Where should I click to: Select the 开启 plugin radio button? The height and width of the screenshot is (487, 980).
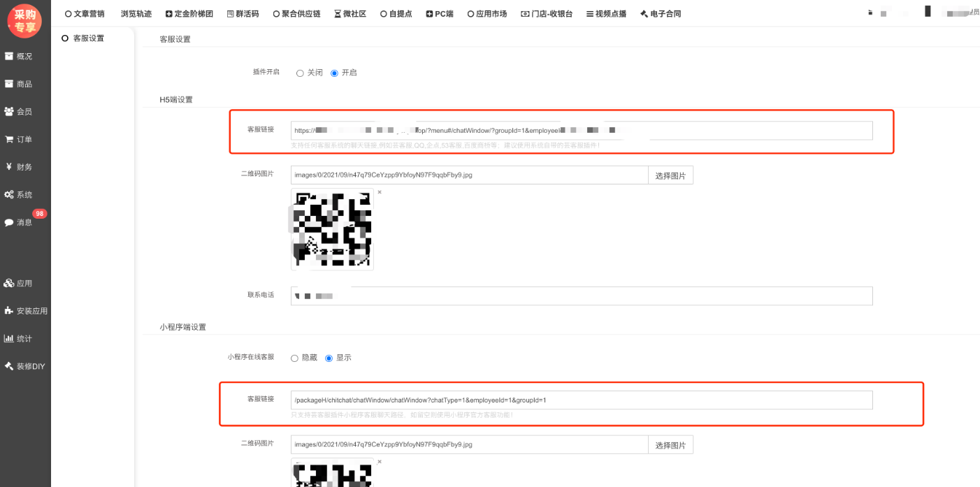(334, 73)
